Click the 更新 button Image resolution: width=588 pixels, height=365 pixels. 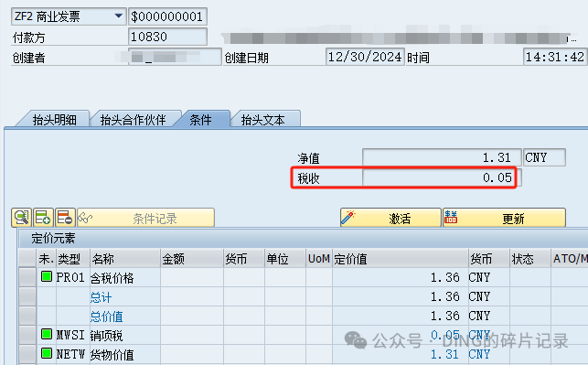(505, 218)
